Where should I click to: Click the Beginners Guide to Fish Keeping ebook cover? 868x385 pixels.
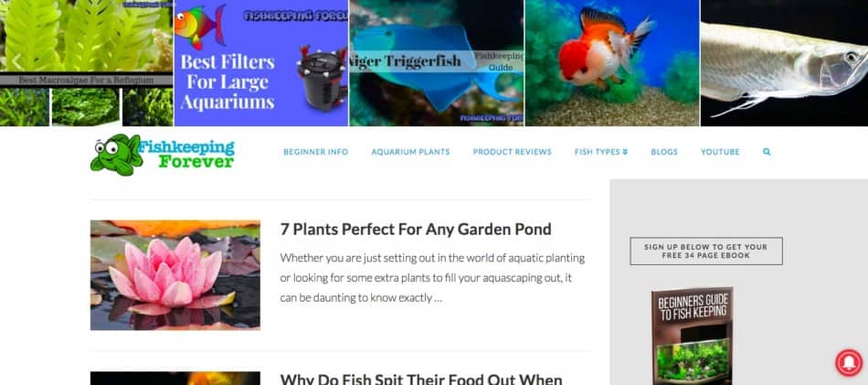(692, 336)
